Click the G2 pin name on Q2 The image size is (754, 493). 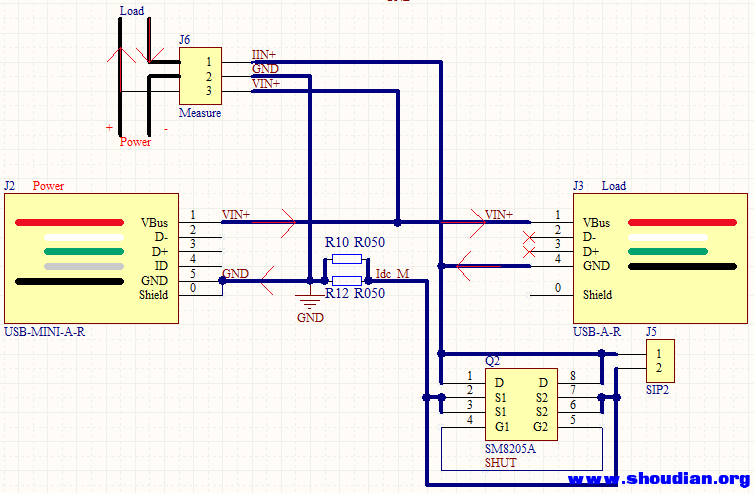point(540,427)
